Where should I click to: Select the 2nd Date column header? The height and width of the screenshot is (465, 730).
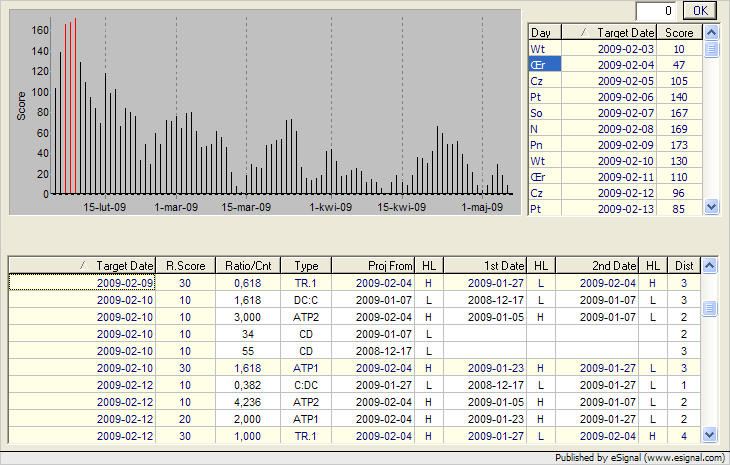click(x=597, y=265)
